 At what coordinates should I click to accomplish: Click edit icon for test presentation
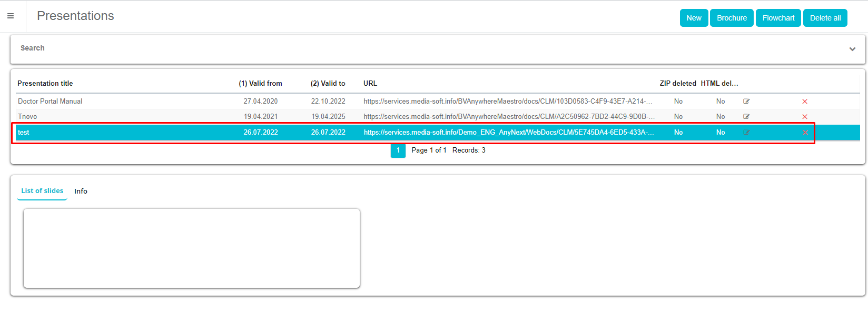(746, 132)
